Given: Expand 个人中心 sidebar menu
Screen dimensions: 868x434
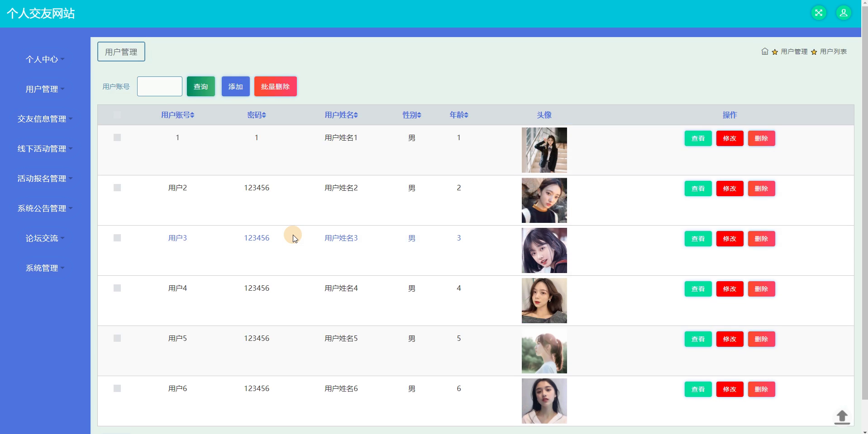Looking at the screenshot, I should 45,59.
